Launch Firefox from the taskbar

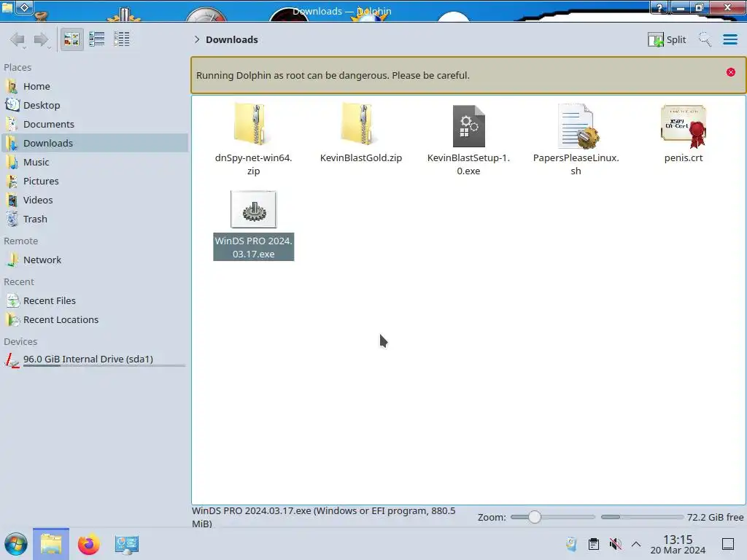coord(88,544)
